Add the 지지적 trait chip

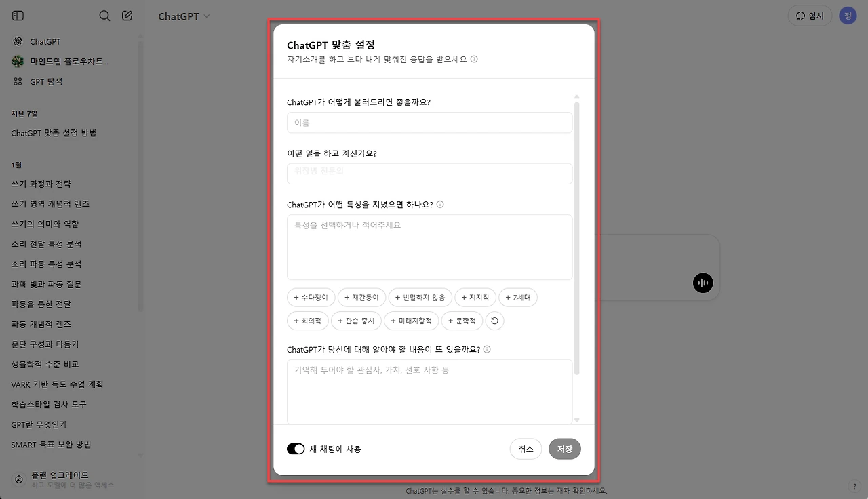tap(475, 298)
